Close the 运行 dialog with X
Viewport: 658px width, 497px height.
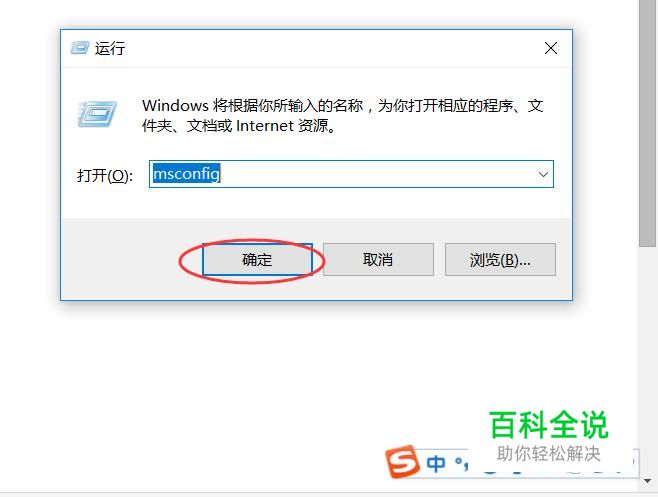pyautogui.click(x=551, y=48)
